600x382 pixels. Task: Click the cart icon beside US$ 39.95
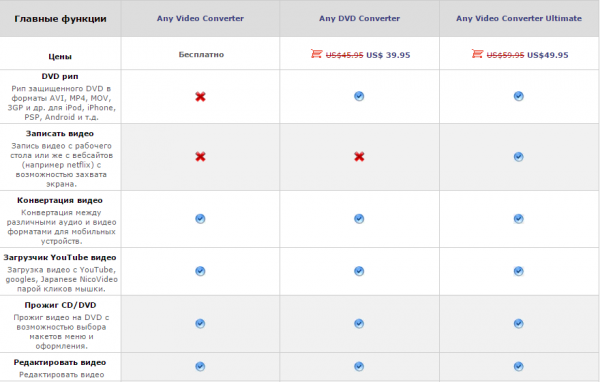click(x=316, y=54)
